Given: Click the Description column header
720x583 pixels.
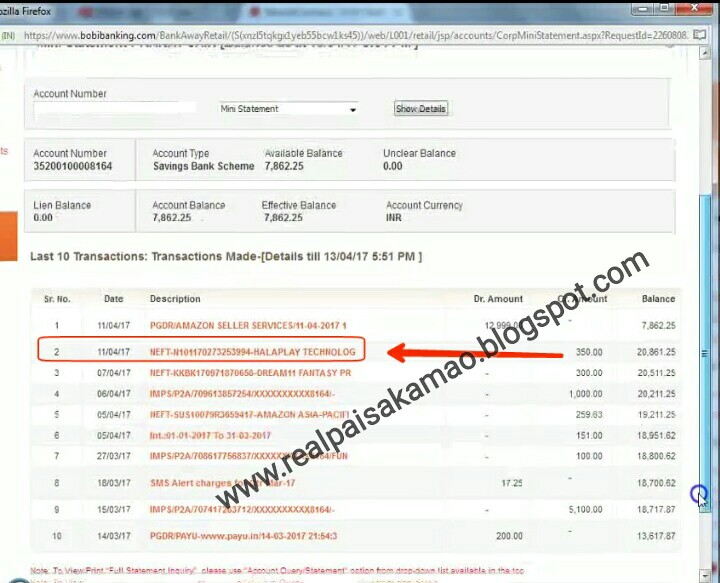Looking at the screenshot, I should [175, 299].
